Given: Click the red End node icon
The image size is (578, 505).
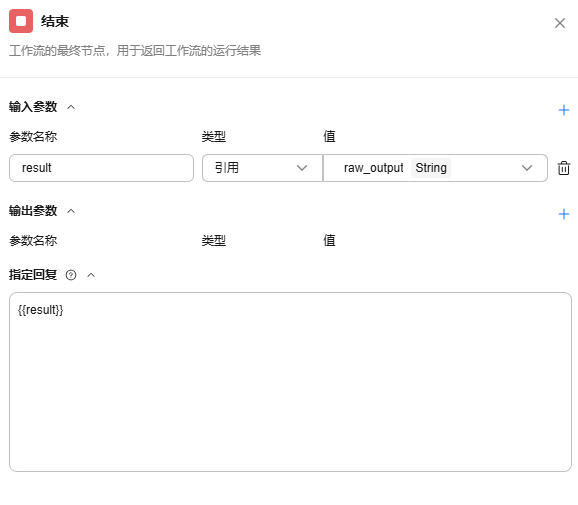Looking at the screenshot, I should 21,21.
